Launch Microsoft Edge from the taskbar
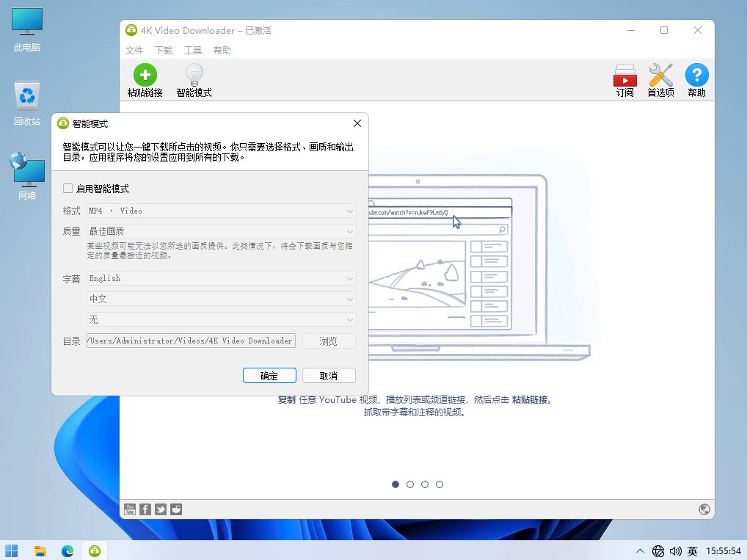 tap(68, 551)
